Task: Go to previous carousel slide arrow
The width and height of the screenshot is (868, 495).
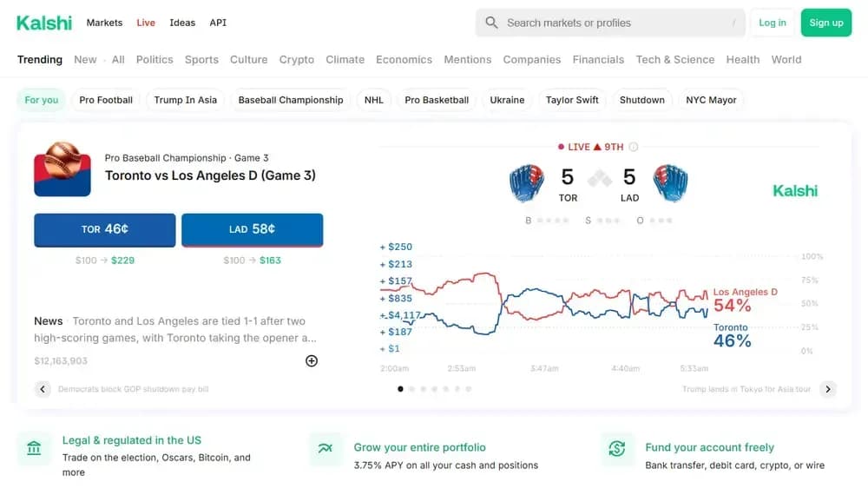Action: (x=43, y=389)
